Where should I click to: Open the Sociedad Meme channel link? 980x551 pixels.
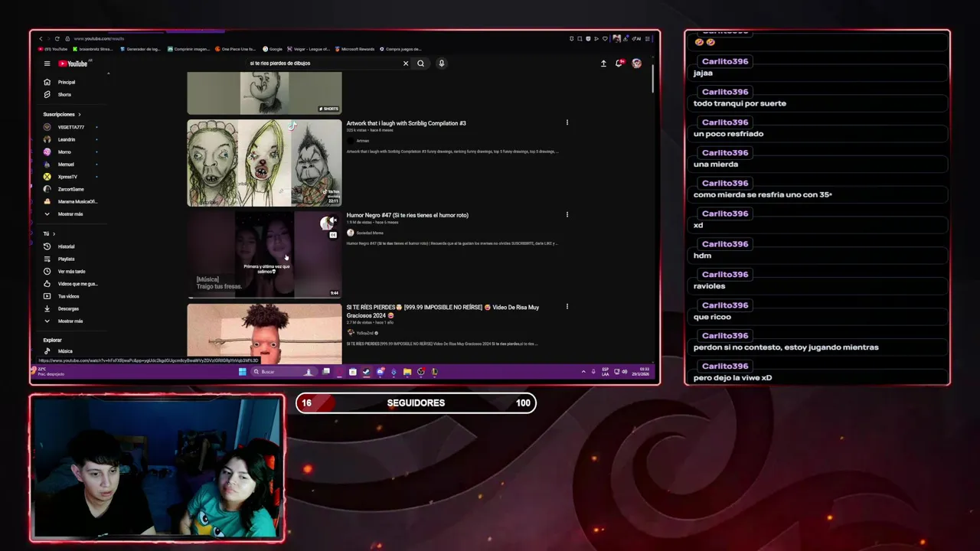pyautogui.click(x=369, y=233)
